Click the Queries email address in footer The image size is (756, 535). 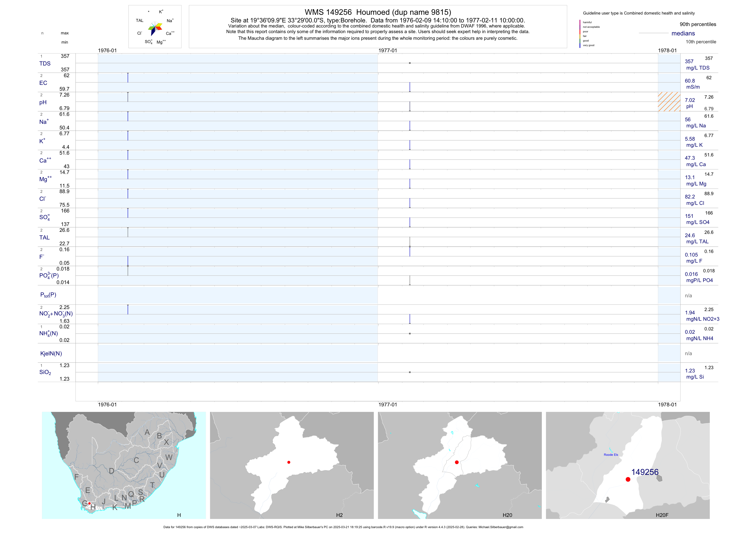coord(501,527)
